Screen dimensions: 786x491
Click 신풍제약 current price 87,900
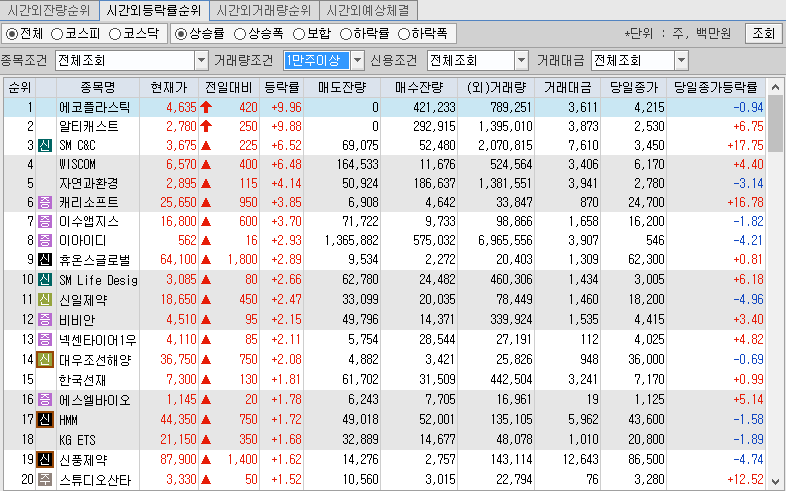point(178,459)
